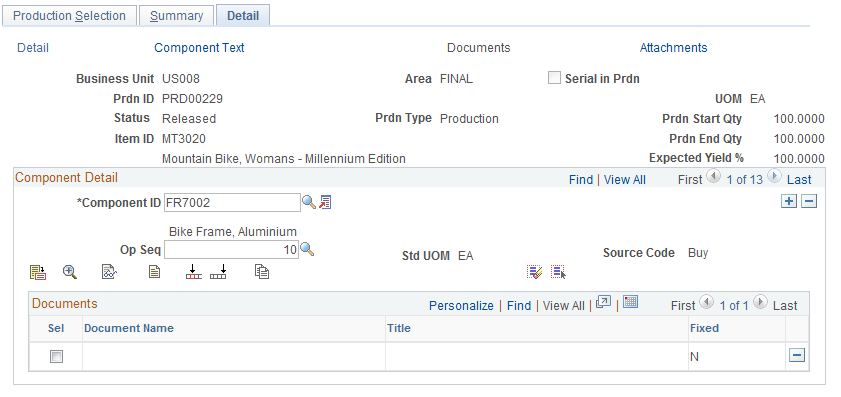This screenshot has height=397, width=841.
Task: Click into the Component ID input field
Action: [x=232, y=203]
